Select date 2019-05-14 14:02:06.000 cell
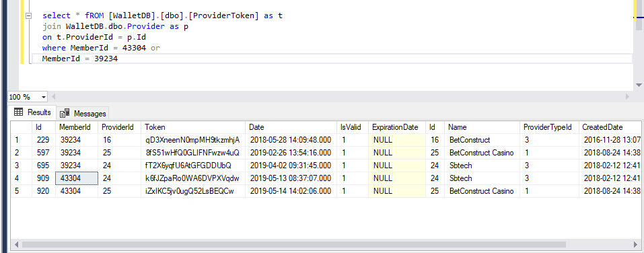 (x=291, y=191)
